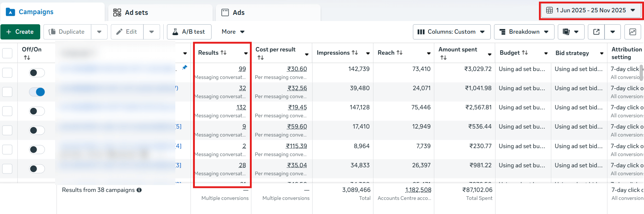
Task: Click the green Create button
Action: pos(20,32)
